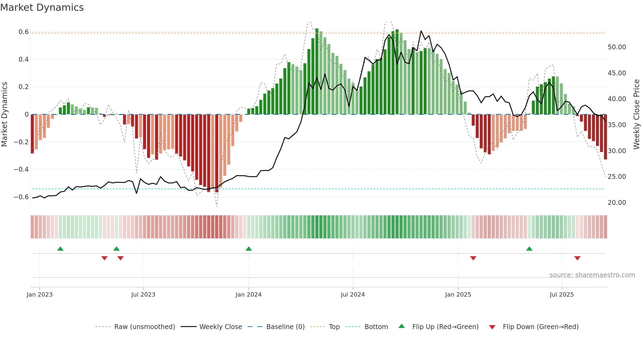This screenshot has height=362, width=644.
Task: Click the −0.4 left axis tick
Action: coord(21,169)
